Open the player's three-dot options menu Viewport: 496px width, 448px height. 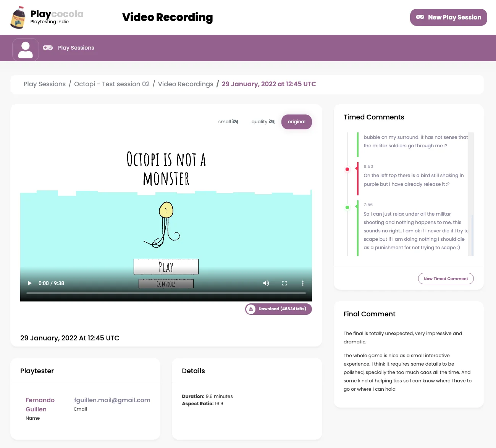pos(302,283)
